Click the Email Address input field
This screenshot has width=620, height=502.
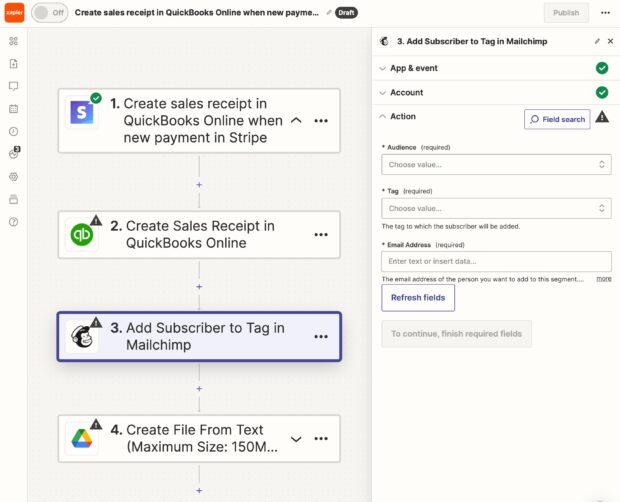click(x=496, y=261)
